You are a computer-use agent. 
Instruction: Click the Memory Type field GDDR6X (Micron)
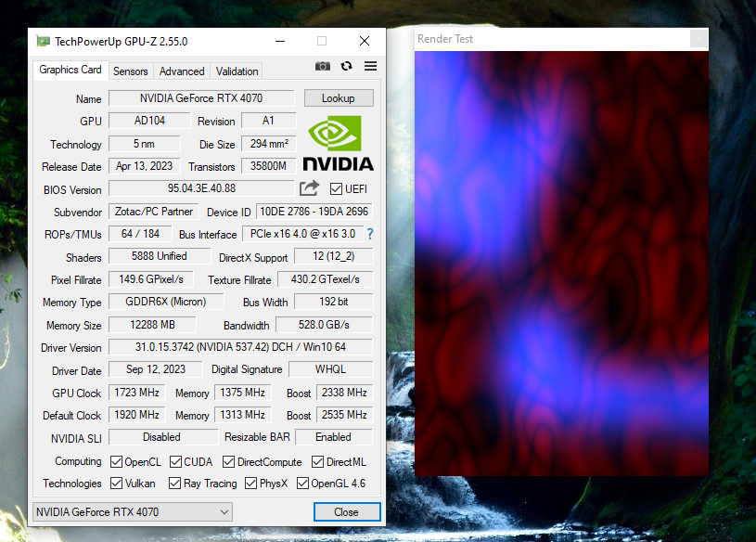166,302
